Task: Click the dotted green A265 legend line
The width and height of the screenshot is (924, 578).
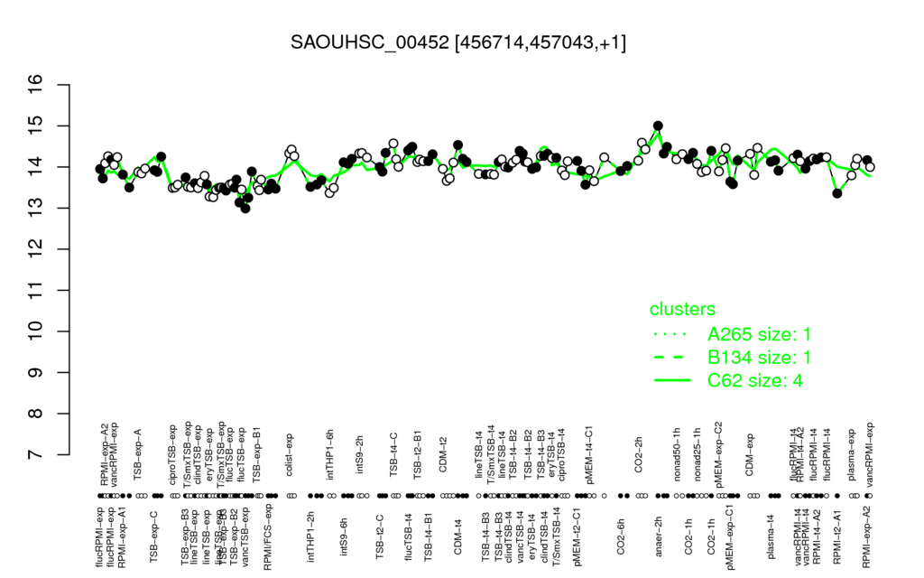Action: [x=671, y=335]
